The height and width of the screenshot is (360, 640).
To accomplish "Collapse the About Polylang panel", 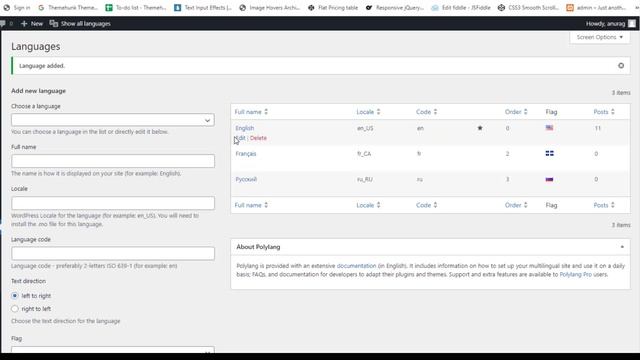I will tap(622, 247).
